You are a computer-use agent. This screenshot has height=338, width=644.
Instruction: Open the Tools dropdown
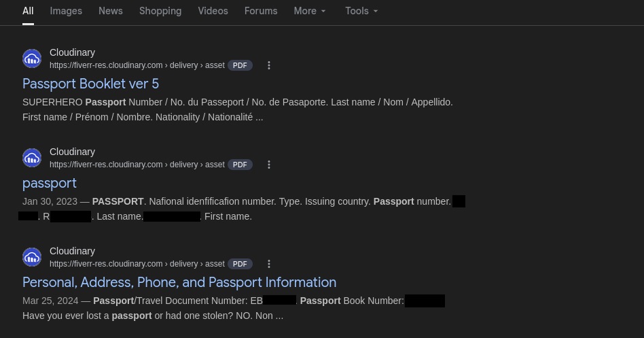click(x=361, y=11)
